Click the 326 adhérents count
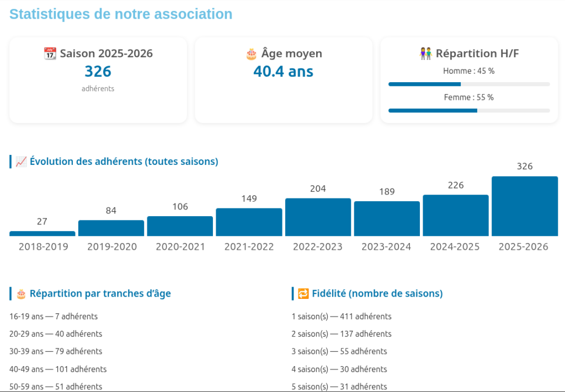 click(98, 72)
